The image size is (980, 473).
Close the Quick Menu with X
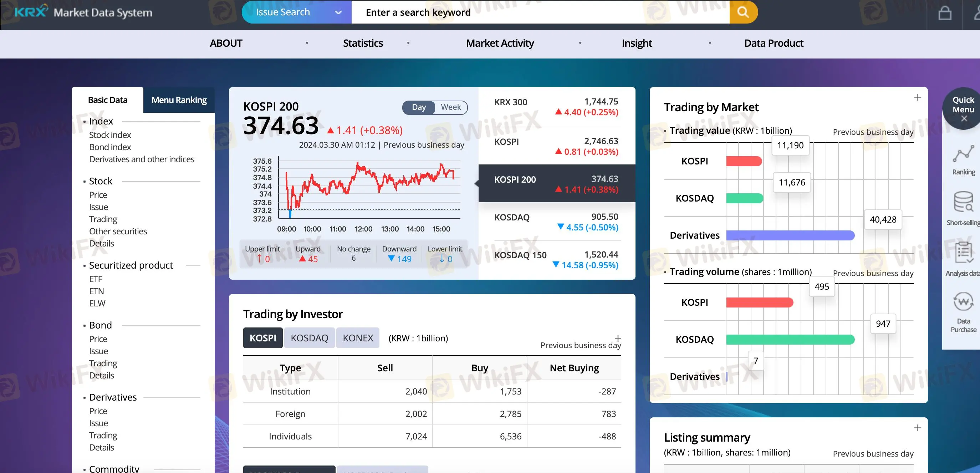(x=964, y=119)
